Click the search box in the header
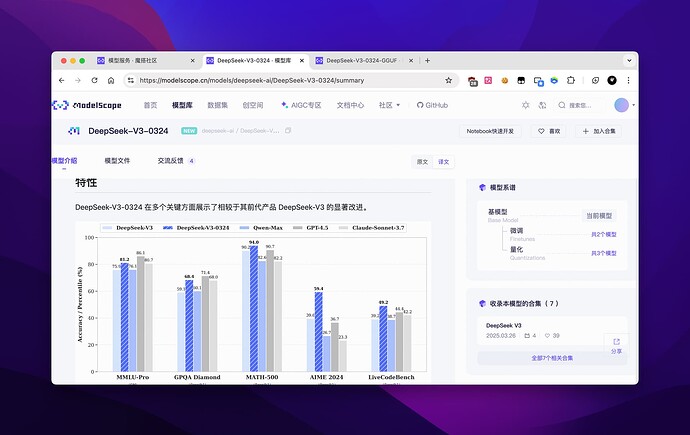The height and width of the screenshot is (435, 690). (580, 105)
